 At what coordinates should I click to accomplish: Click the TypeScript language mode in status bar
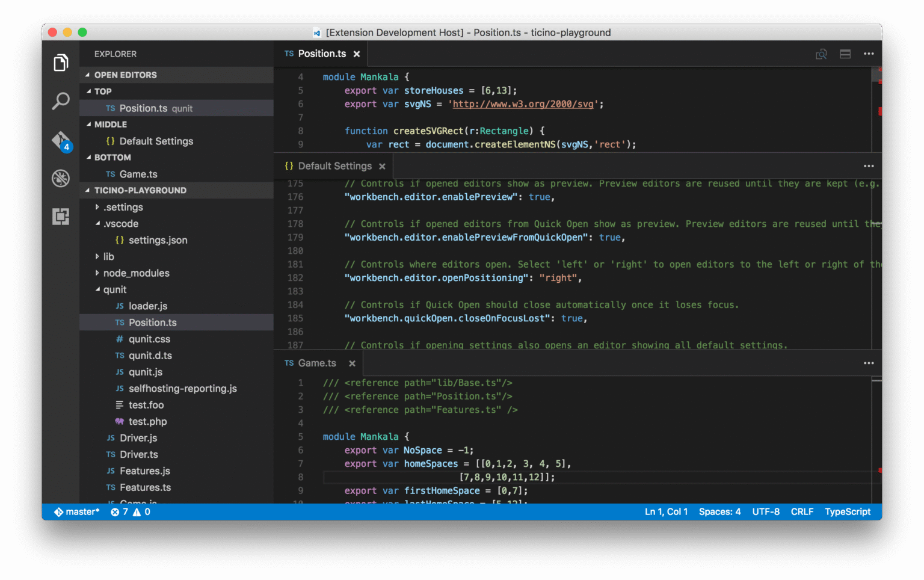848,512
